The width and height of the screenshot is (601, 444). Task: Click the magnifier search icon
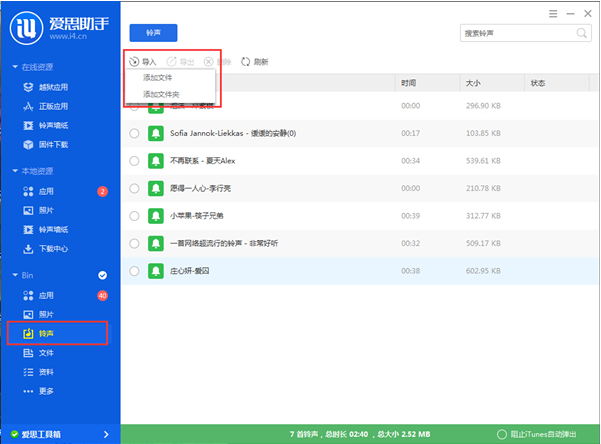pos(582,33)
